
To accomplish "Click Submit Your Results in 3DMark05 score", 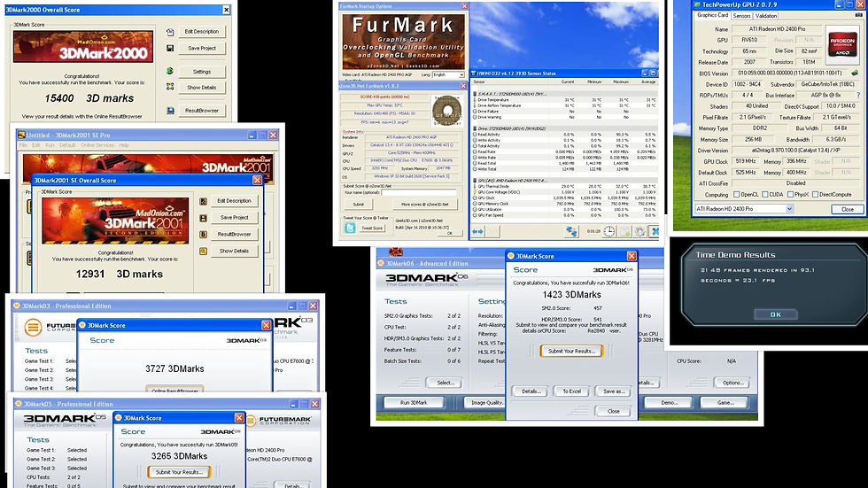I will (179, 472).
